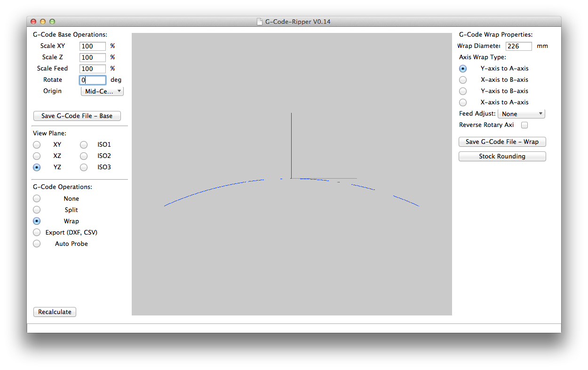The height and width of the screenshot is (370, 588).
Task: Focus the Scale XY input field
Action: [x=93, y=46]
